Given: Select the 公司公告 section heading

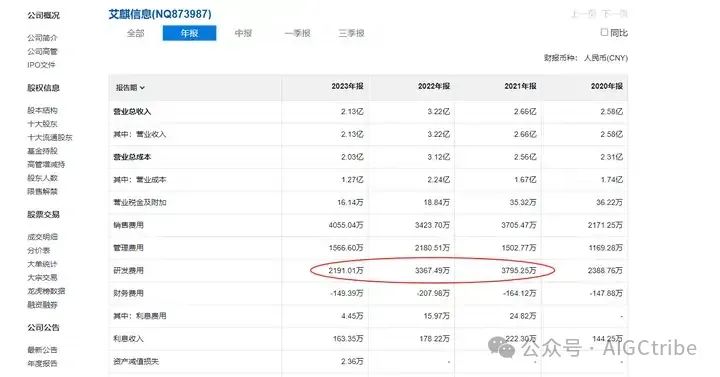Looking at the screenshot, I should (43, 327).
